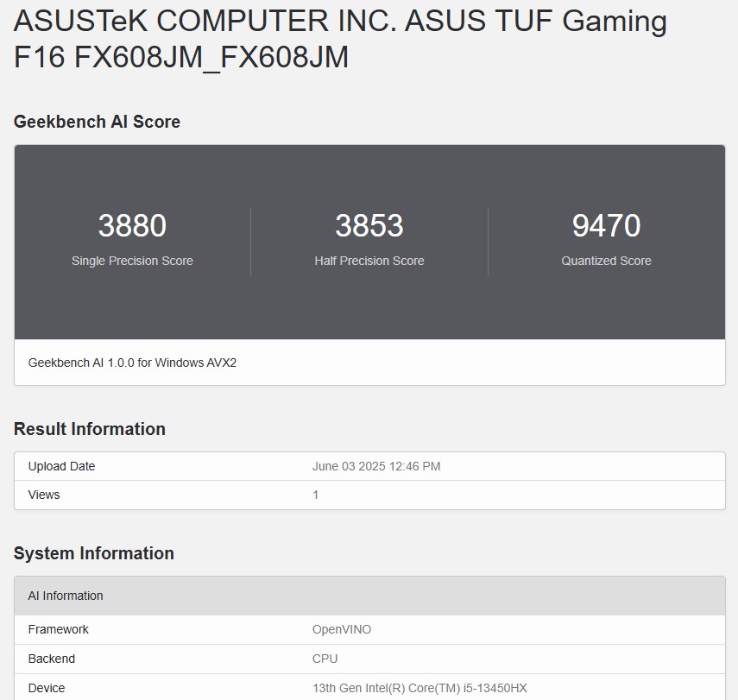The width and height of the screenshot is (738, 700).
Task: Click the Framework row label
Action: (58, 629)
